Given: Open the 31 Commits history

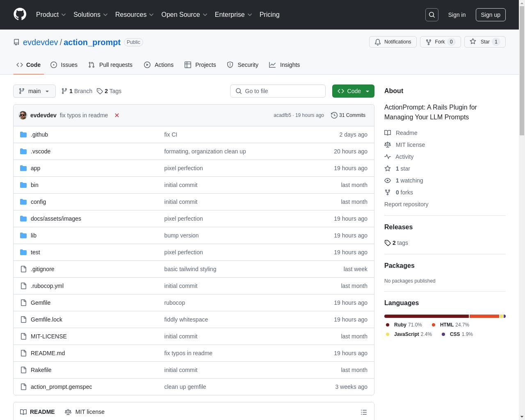Looking at the screenshot, I should coord(348,115).
